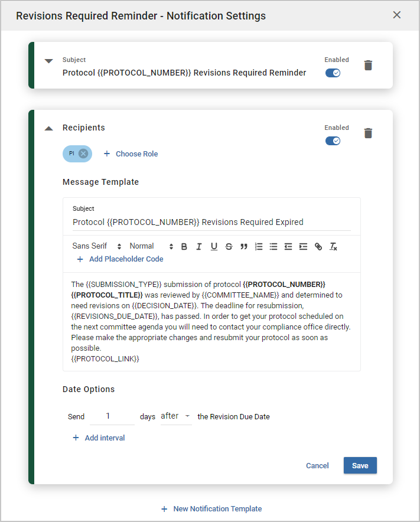Toggle strikethrough text formatting

point(229,246)
